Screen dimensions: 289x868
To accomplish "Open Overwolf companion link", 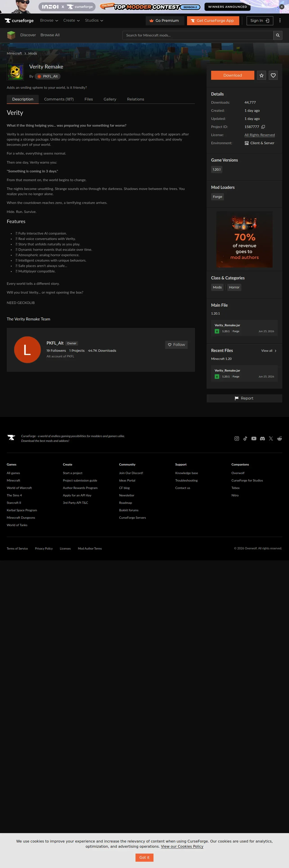I will coord(238,473).
